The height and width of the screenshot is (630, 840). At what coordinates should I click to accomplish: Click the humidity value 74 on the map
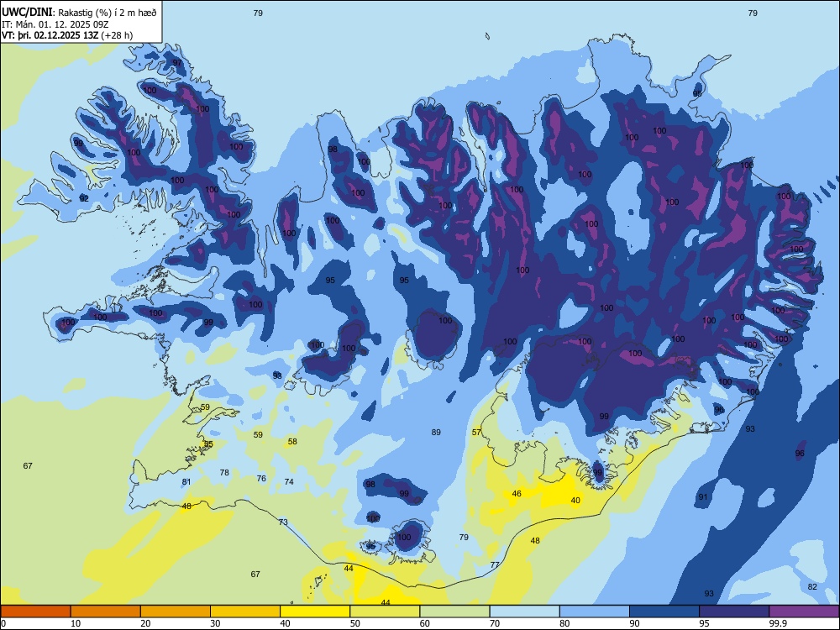point(289,481)
